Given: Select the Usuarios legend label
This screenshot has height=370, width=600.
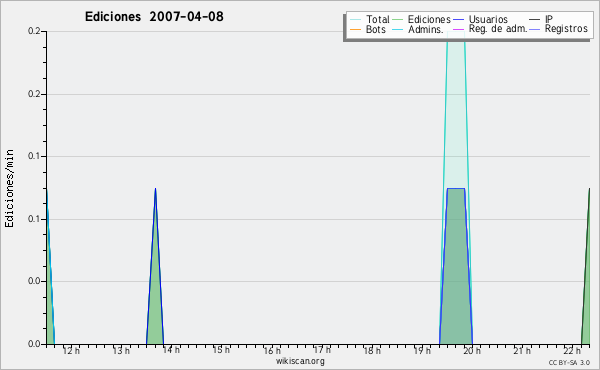Looking at the screenshot, I should pyautogui.click(x=488, y=19).
